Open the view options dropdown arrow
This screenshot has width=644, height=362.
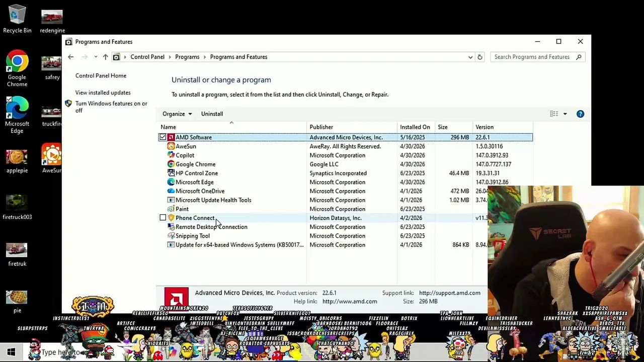pyautogui.click(x=565, y=114)
